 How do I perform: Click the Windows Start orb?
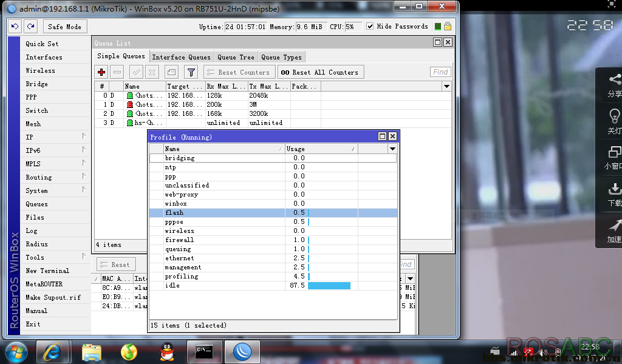[x=16, y=352]
